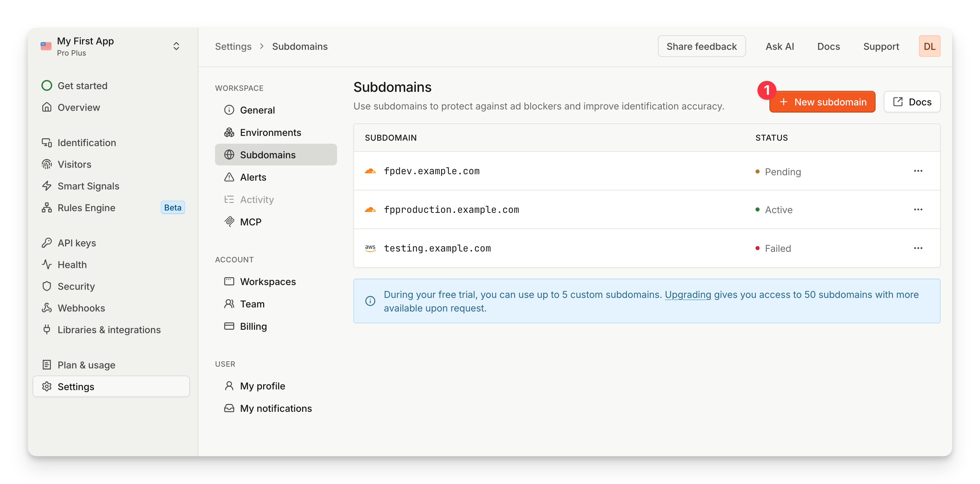The image size is (980, 484).
Task: Follow the Upgrading link in the banner
Action: point(687,295)
